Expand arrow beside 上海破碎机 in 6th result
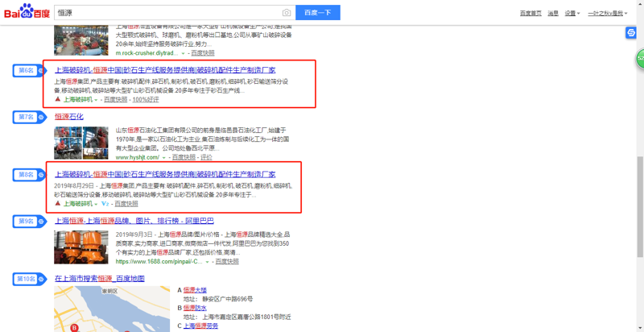This screenshot has width=644, height=332. [96, 99]
